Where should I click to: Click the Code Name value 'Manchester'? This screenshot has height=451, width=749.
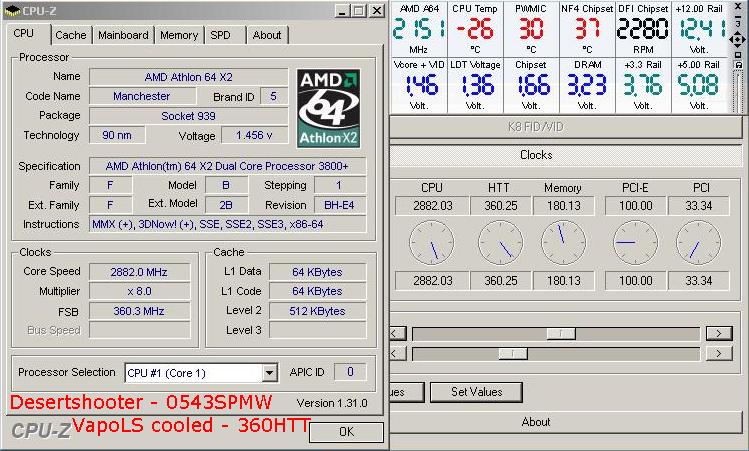142,96
